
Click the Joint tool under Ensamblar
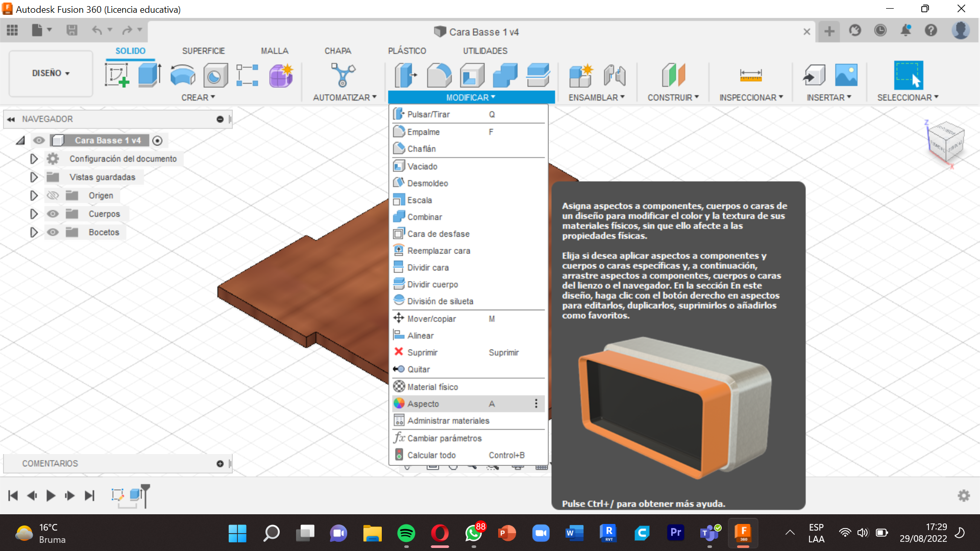[x=614, y=76]
